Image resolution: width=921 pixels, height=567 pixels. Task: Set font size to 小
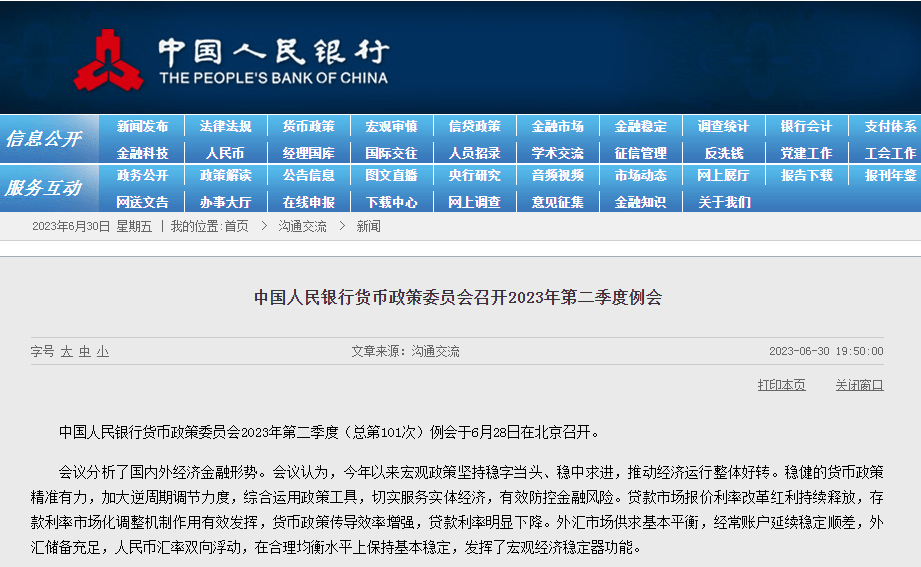click(x=103, y=351)
